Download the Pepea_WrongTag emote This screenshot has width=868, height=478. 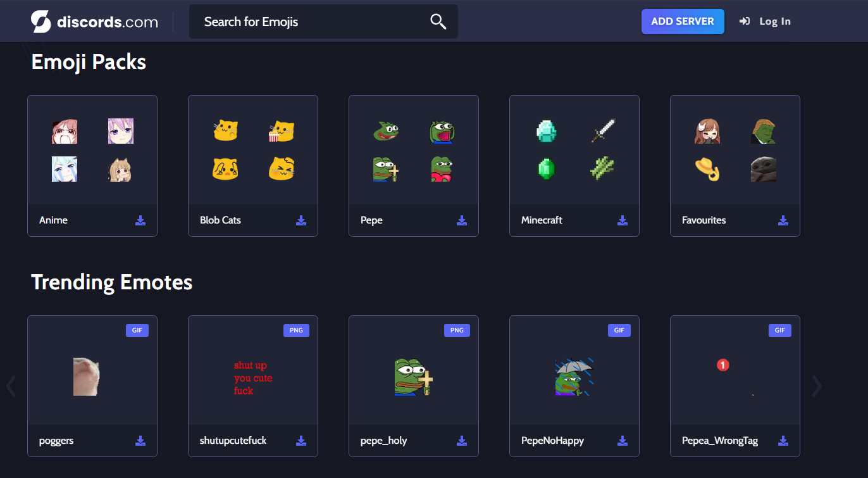click(783, 441)
